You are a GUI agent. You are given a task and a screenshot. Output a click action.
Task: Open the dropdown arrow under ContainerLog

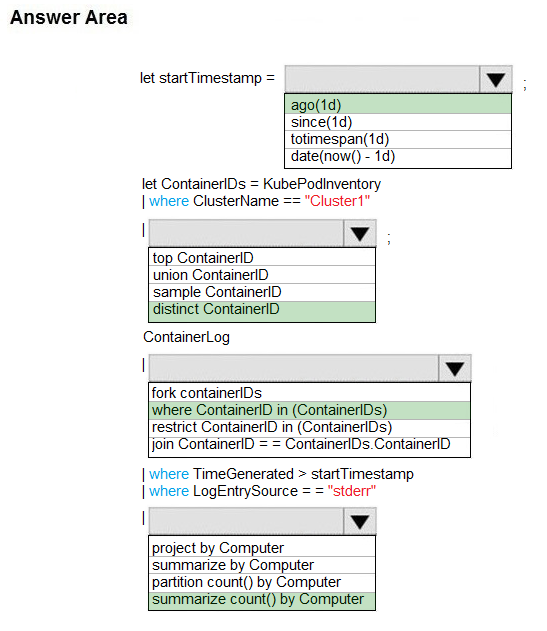click(454, 368)
